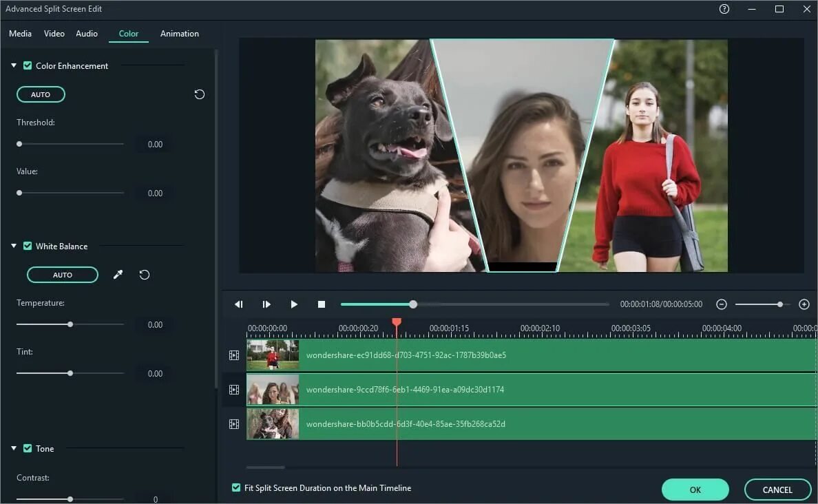The width and height of the screenshot is (818, 504).
Task: Click the Tint slider handle
Action: coord(70,374)
